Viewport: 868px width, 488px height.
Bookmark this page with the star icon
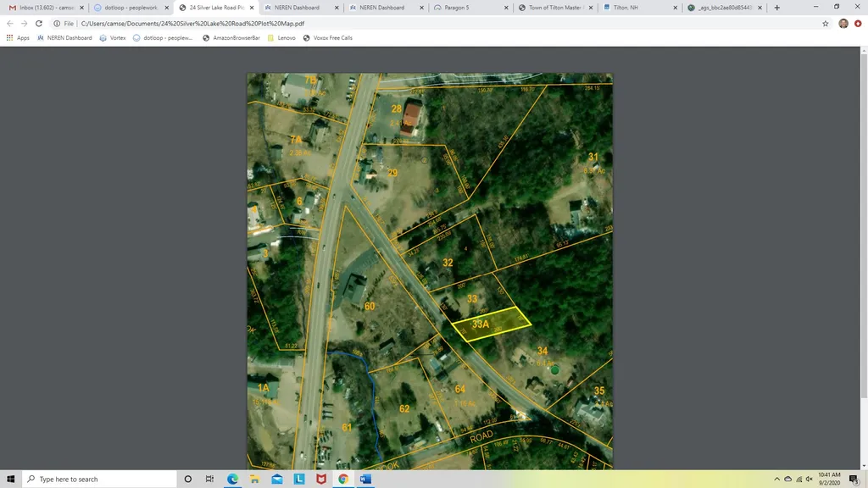(x=826, y=24)
